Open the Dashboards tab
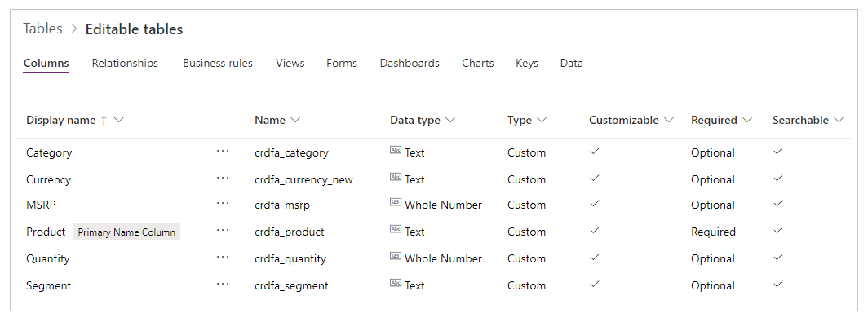 coord(410,63)
